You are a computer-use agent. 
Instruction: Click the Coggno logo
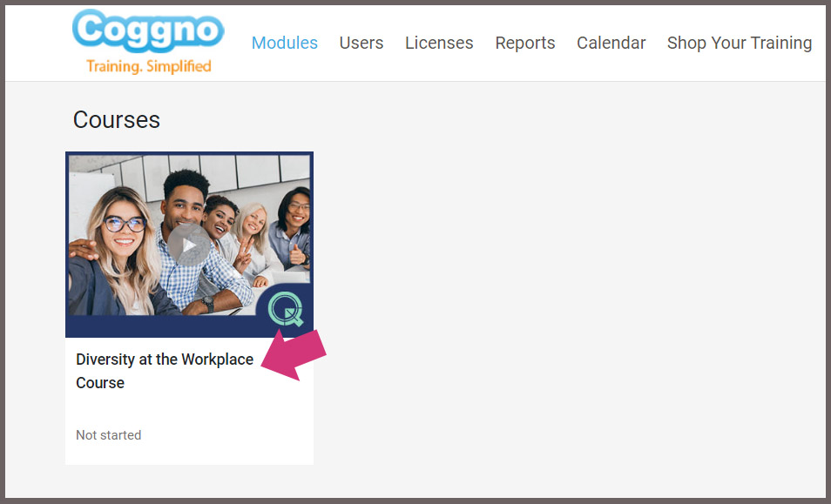click(148, 41)
